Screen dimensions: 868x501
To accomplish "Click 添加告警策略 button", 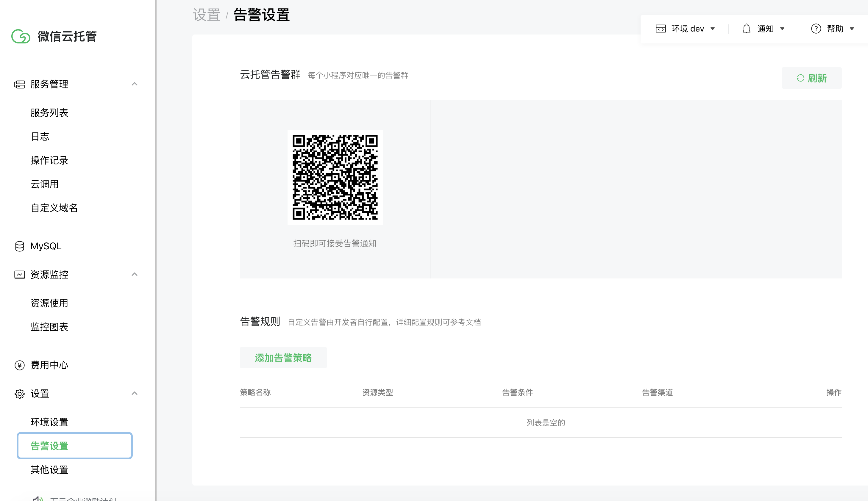I will coord(283,358).
